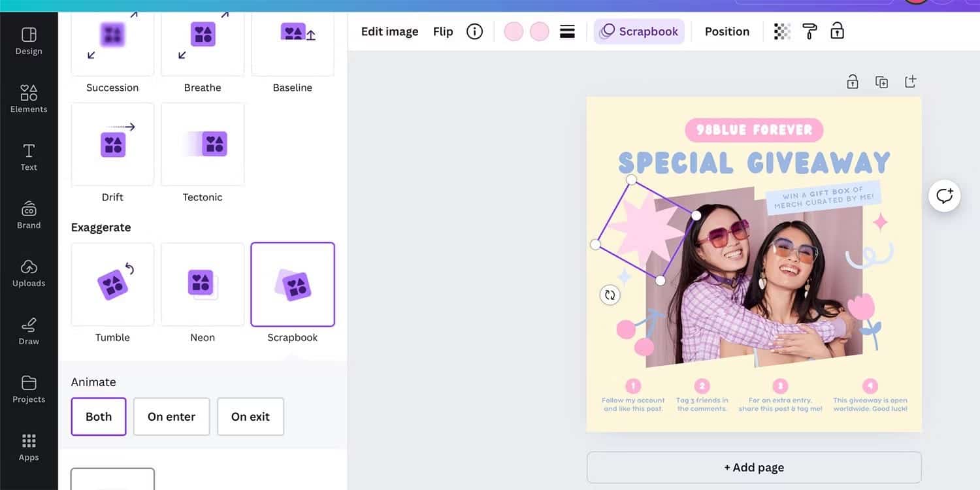This screenshot has width=980, height=490.
Task: Open the Elements panel in sidebar
Action: pyautogui.click(x=29, y=99)
